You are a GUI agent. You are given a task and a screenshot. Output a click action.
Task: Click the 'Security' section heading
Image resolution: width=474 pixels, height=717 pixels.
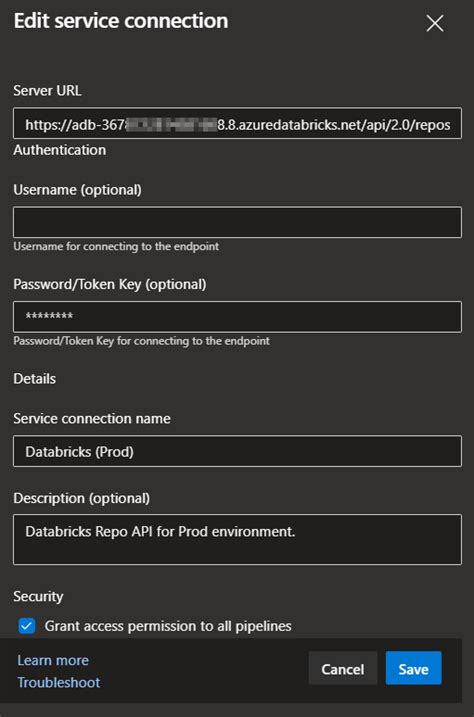coord(38,596)
